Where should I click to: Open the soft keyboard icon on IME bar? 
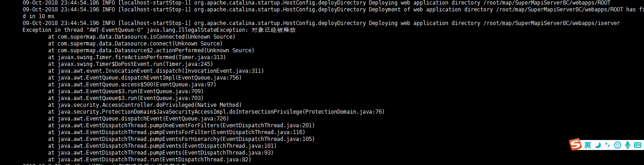(x=638, y=145)
